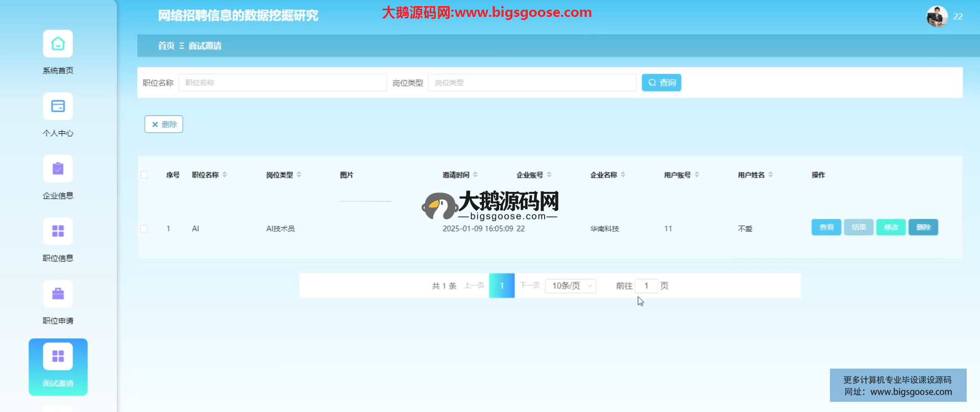The height and width of the screenshot is (412, 980).
Task: Sort by 职位名称 column arrows
Action: (x=225, y=175)
